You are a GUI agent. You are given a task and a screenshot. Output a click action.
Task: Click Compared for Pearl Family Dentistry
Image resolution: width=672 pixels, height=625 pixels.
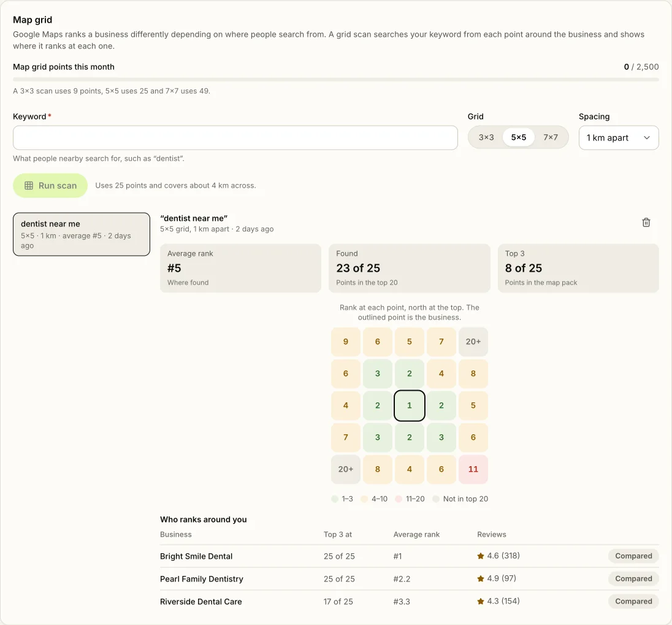633,579
